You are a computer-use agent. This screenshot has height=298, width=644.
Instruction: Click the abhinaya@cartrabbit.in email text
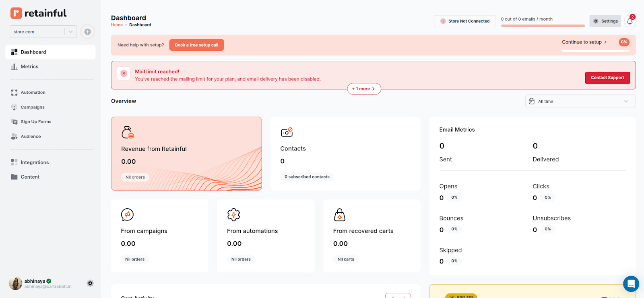click(48, 287)
